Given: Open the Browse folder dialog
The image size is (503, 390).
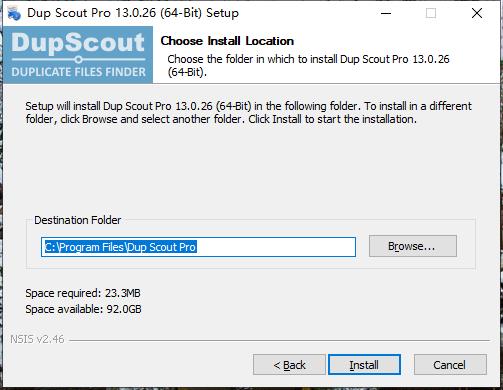Looking at the screenshot, I should [413, 246].
